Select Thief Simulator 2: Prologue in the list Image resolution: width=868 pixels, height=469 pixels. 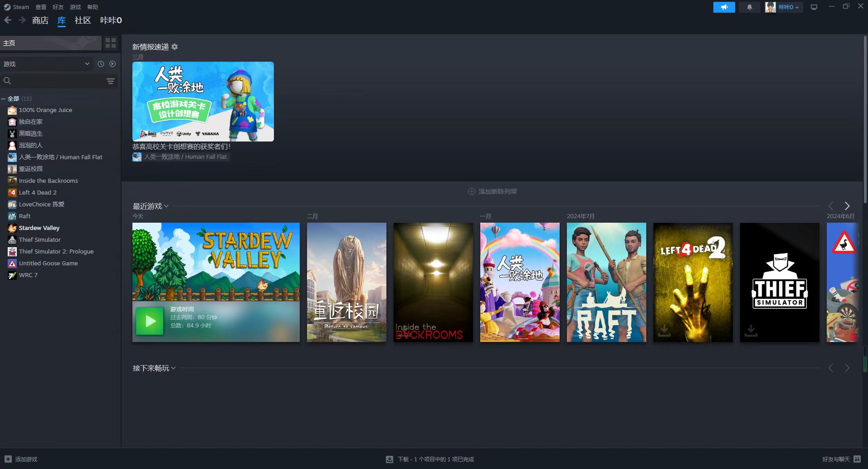(x=56, y=251)
